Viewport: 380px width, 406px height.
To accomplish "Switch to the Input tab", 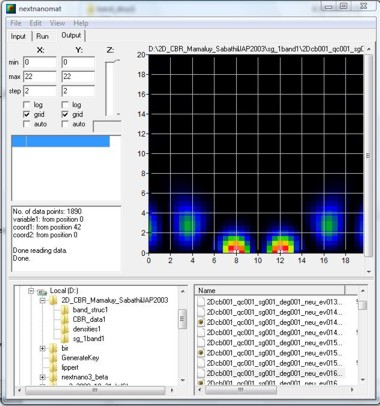I will coord(18,36).
